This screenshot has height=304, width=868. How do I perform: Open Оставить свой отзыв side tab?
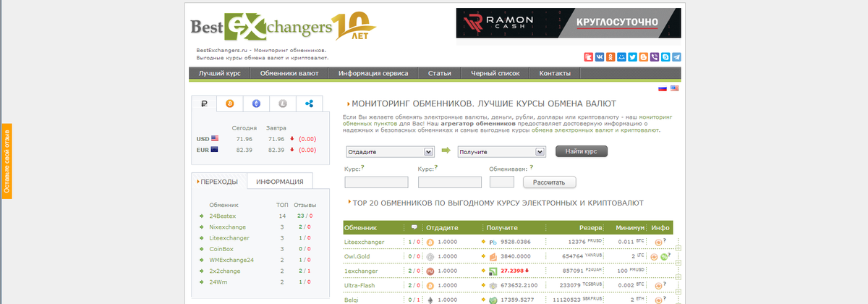(7, 161)
